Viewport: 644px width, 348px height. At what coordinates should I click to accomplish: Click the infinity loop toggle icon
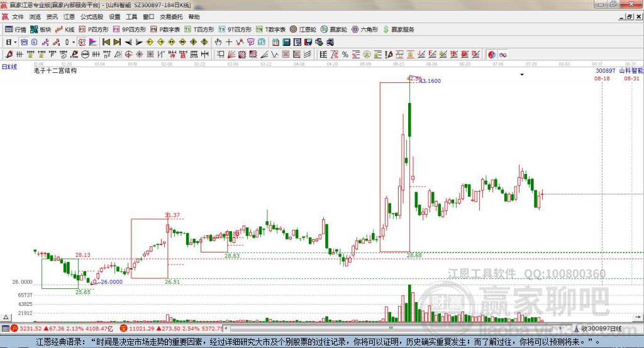[502, 55]
